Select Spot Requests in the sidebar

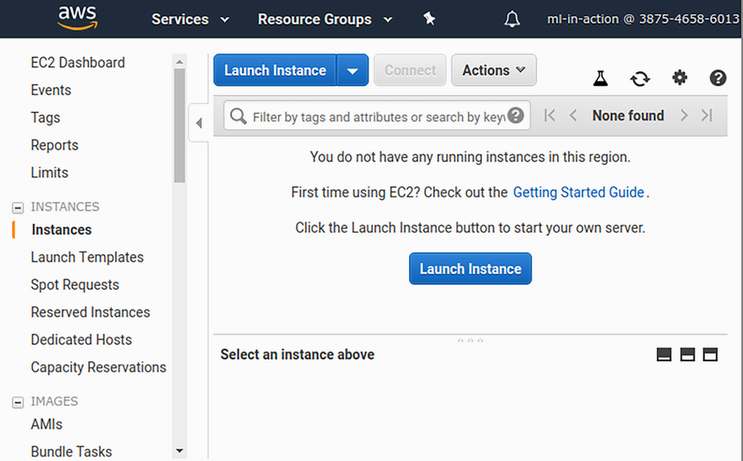75,285
